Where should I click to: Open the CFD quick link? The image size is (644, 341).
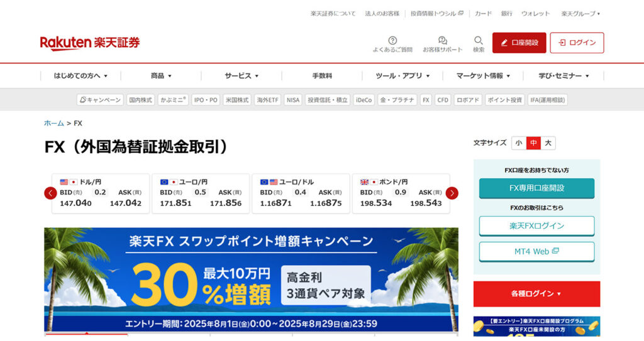pyautogui.click(x=443, y=100)
